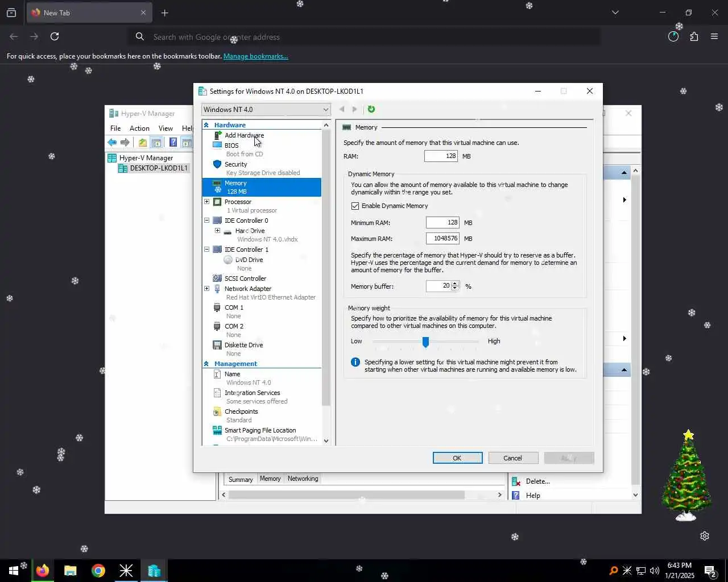Click the previous arrow in settings toolbar
The width and height of the screenshot is (728, 582).
coord(342,109)
